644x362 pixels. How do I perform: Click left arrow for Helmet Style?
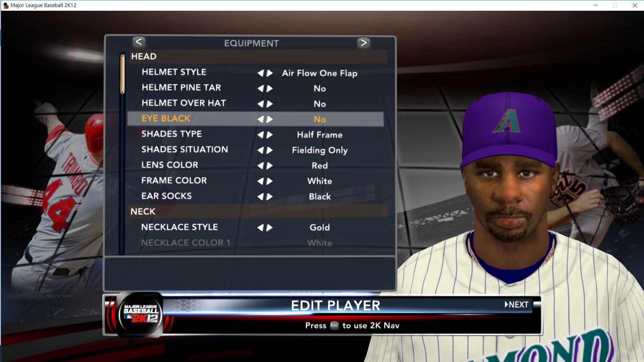[261, 73]
